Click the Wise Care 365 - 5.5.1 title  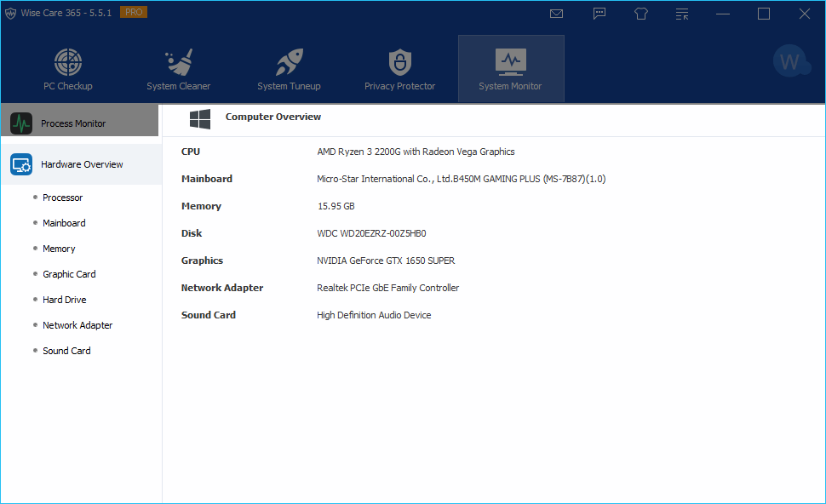[x=66, y=13]
